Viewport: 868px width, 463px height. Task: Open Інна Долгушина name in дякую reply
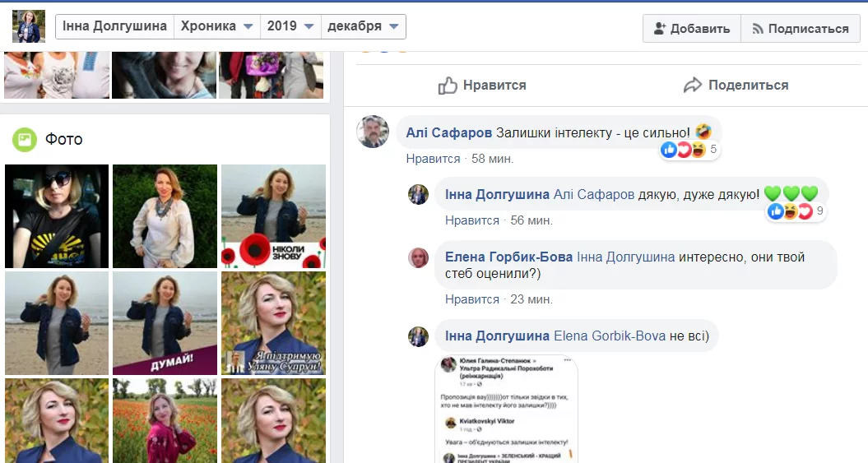point(497,195)
